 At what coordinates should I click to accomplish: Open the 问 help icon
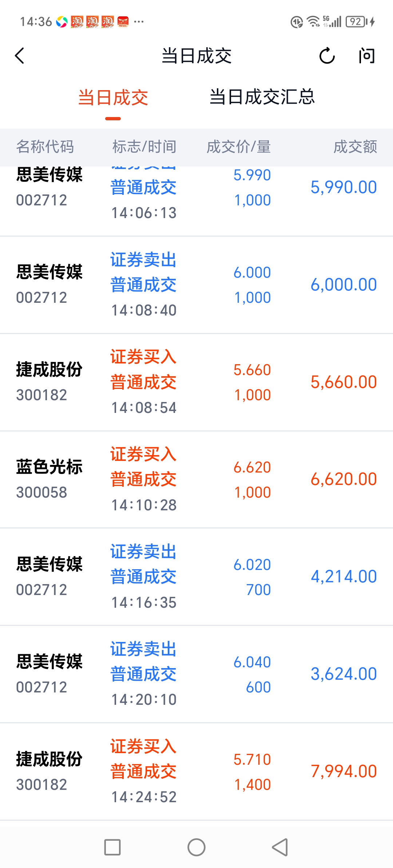tap(366, 56)
